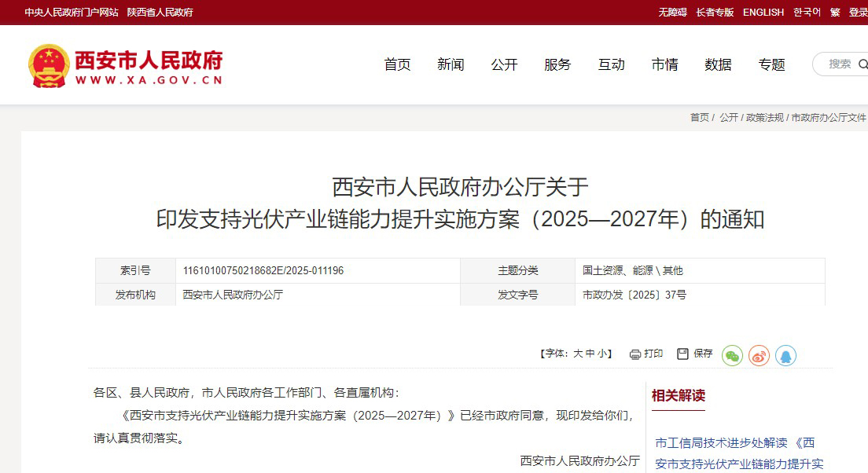Go to the 服务 navigation section

[x=557, y=64]
